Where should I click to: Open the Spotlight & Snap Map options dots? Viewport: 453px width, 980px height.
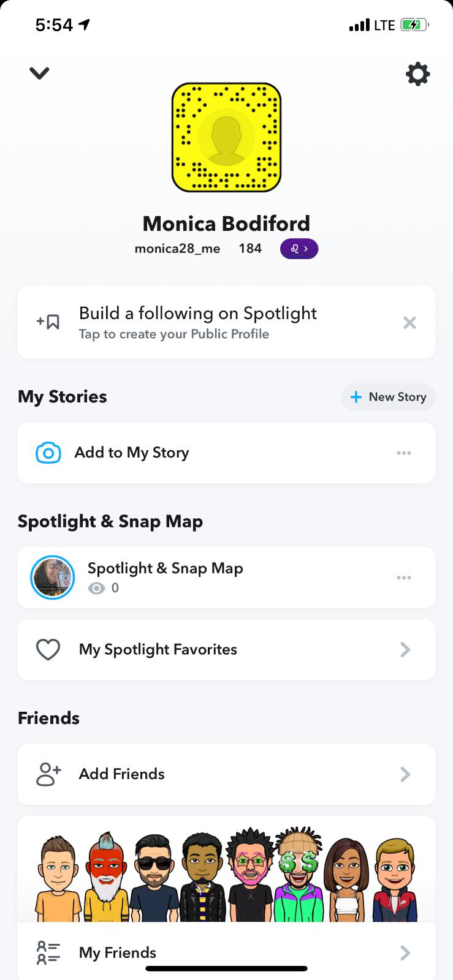[x=403, y=578]
